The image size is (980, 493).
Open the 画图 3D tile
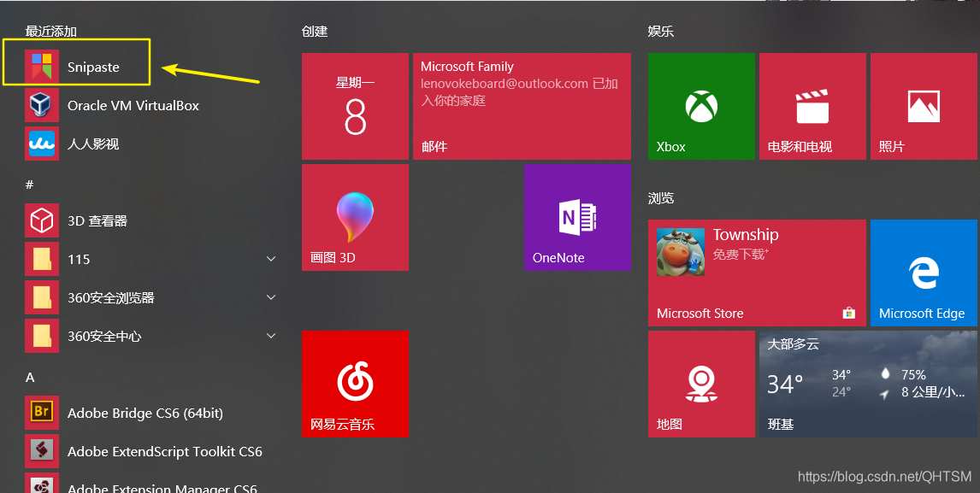355,217
